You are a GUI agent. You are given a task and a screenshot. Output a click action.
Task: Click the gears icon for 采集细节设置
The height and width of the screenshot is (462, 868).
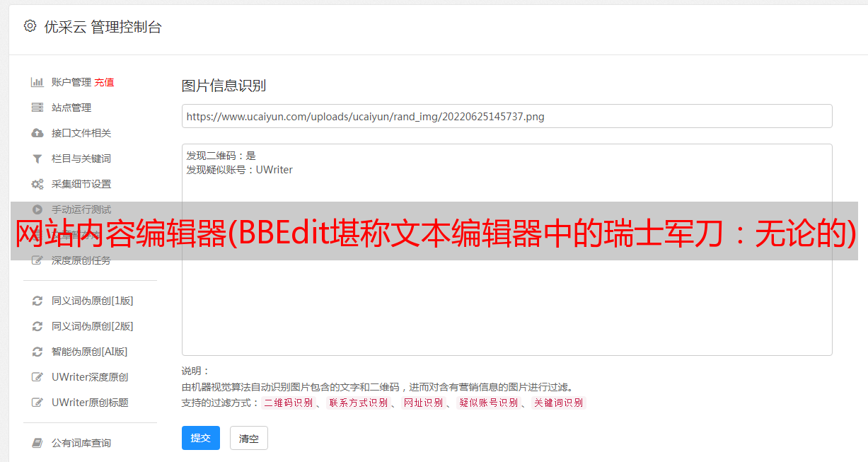point(37,184)
